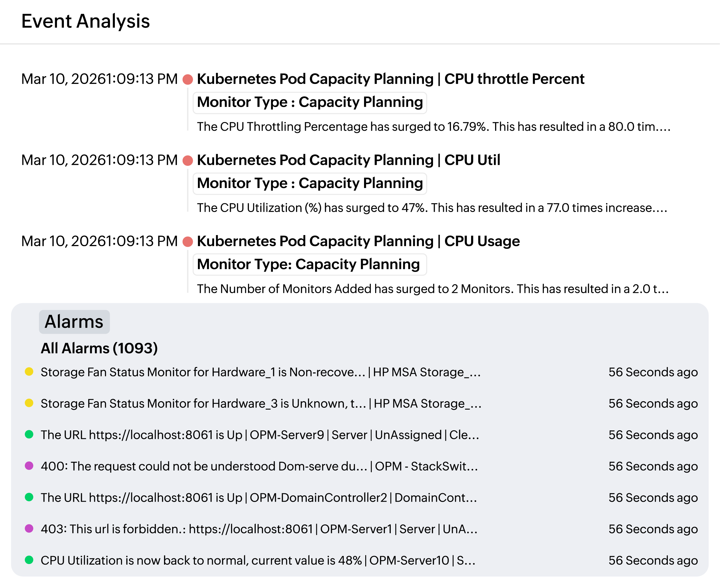
Task: Click Monitor Type tag under CPU Util event
Action: pos(309,183)
